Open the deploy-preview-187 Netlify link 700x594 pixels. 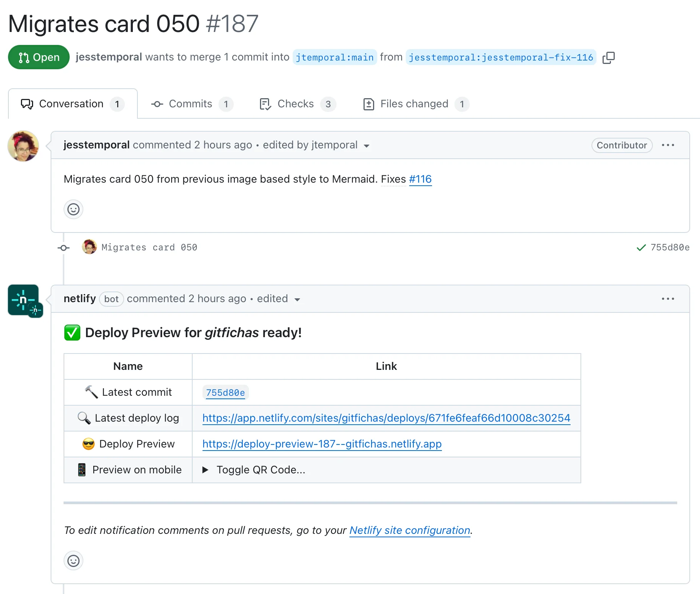pyautogui.click(x=322, y=444)
